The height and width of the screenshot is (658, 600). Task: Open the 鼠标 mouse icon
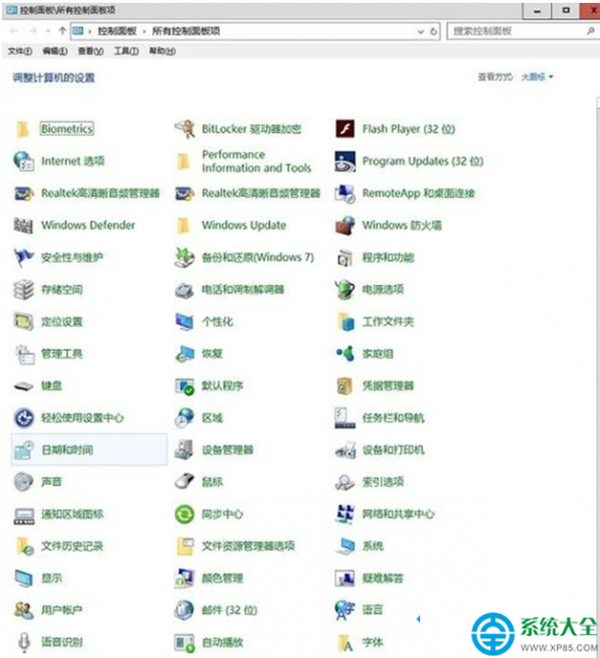point(185,482)
